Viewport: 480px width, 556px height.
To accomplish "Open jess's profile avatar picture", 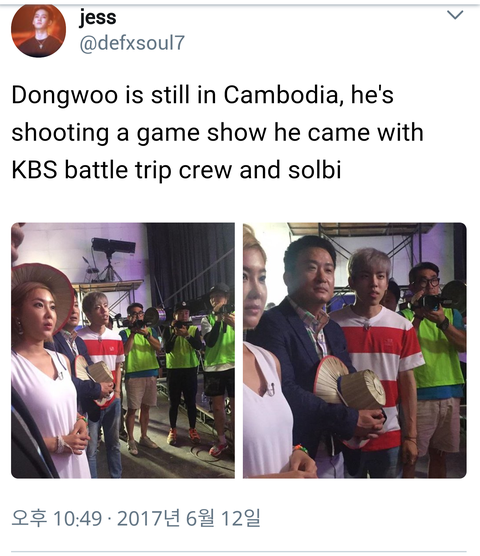I will tap(38, 30).
